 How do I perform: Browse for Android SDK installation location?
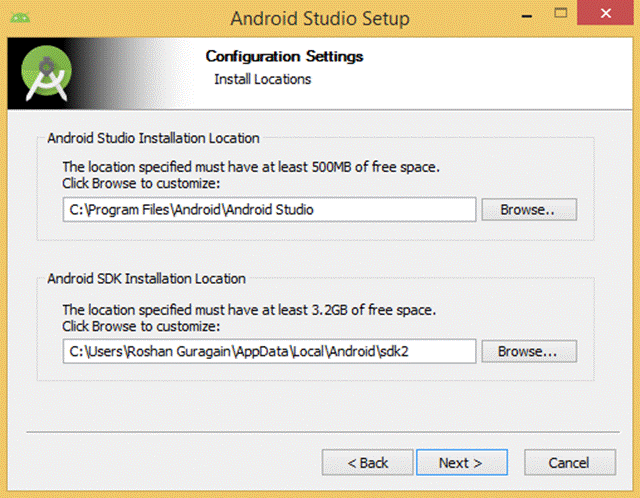529,351
